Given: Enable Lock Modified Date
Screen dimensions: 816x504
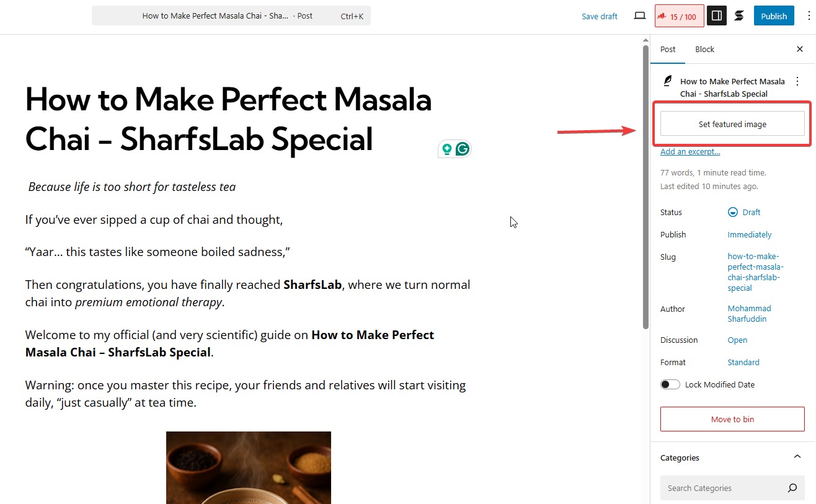Looking at the screenshot, I should [x=670, y=384].
